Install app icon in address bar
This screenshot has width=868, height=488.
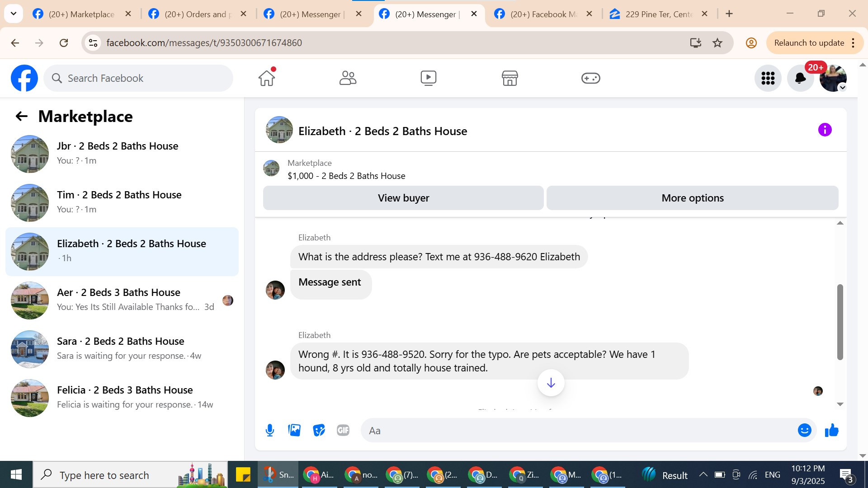point(695,43)
